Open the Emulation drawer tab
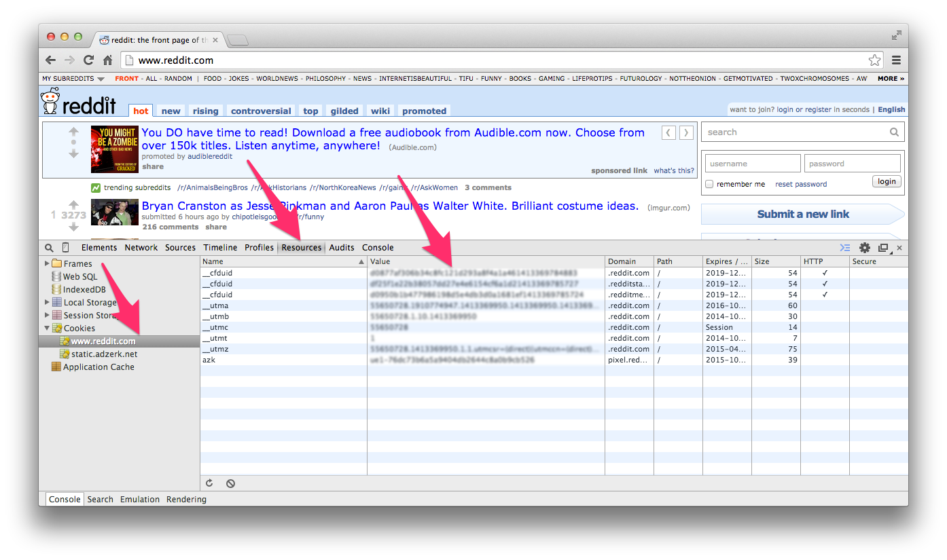 click(140, 500)
